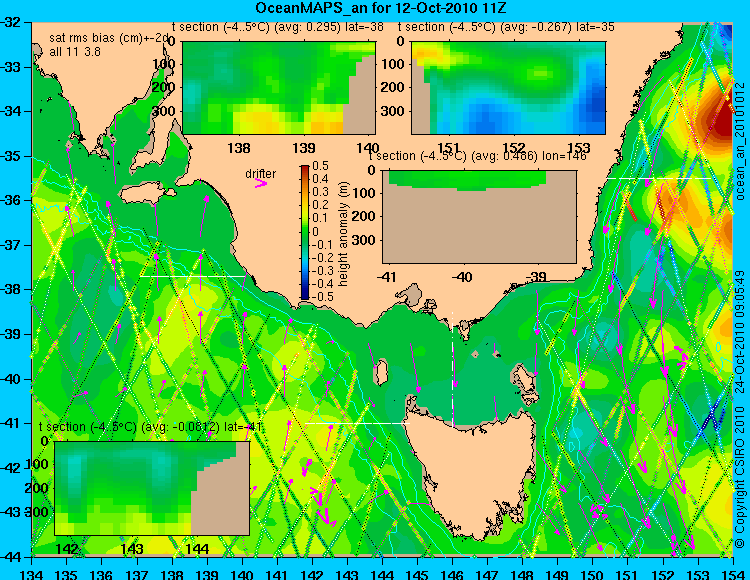
Task: Click the 139 tick under the lat=-38 inset
Action: 304,148
